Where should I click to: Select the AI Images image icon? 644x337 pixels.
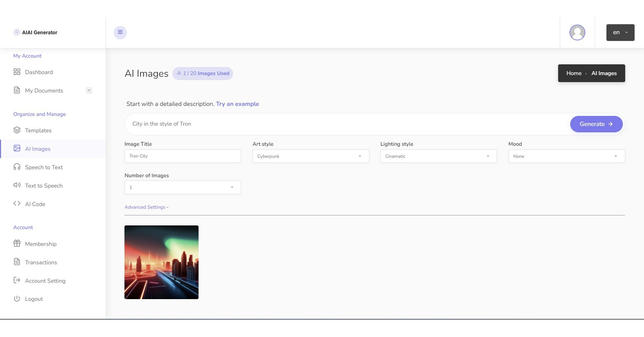point(17,149)
